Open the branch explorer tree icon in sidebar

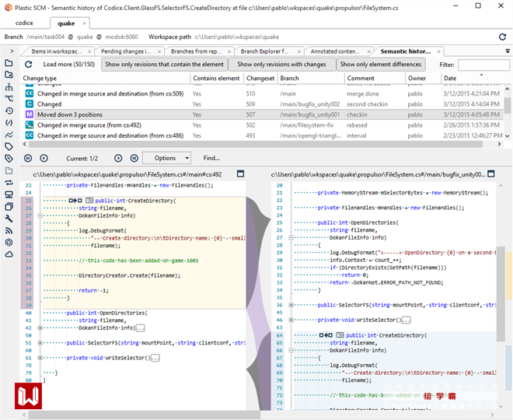(9, 87)
